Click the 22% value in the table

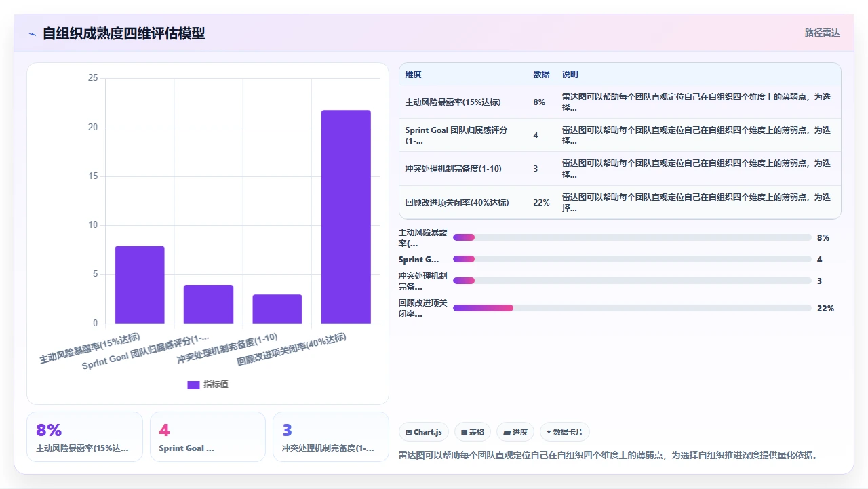[541, 203]
